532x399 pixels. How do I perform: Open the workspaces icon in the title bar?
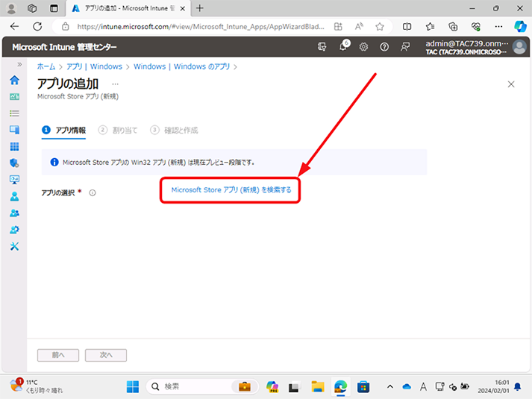[x=32, y=8]
